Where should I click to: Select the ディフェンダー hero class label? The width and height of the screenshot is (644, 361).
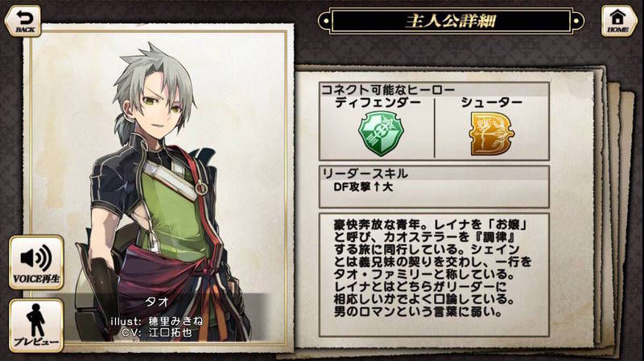pos(378,103)
